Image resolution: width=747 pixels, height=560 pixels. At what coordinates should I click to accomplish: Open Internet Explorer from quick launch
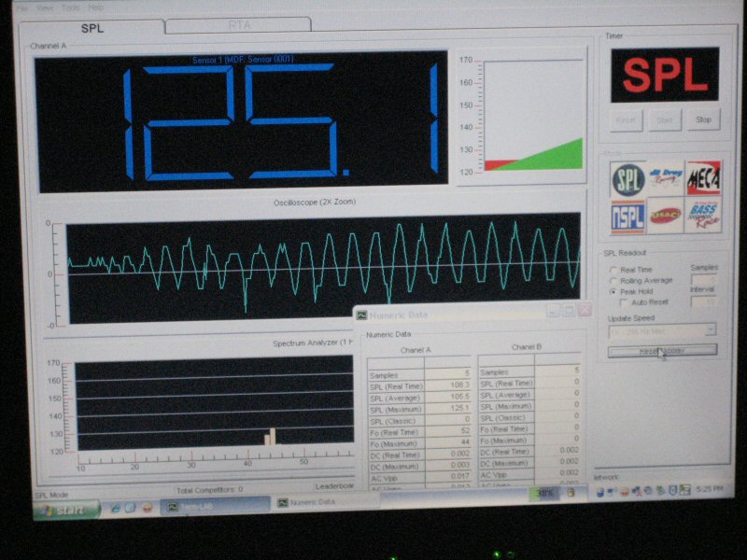115,508
